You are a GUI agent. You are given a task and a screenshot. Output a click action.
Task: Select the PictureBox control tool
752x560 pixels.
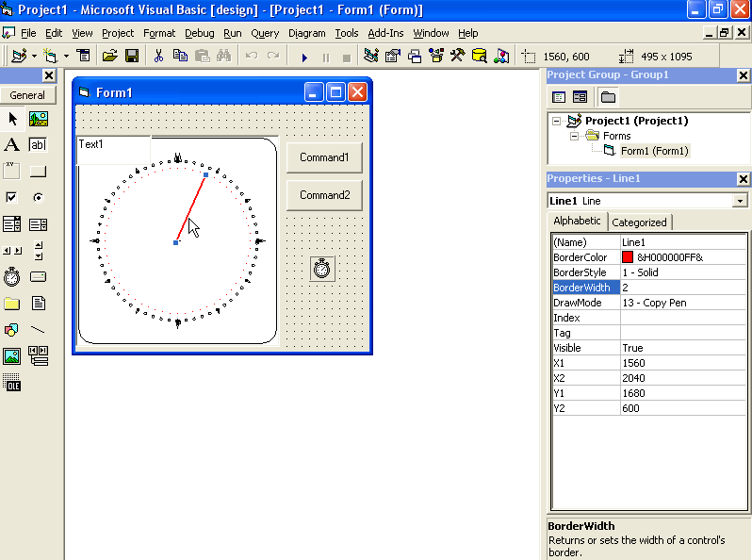39,119
